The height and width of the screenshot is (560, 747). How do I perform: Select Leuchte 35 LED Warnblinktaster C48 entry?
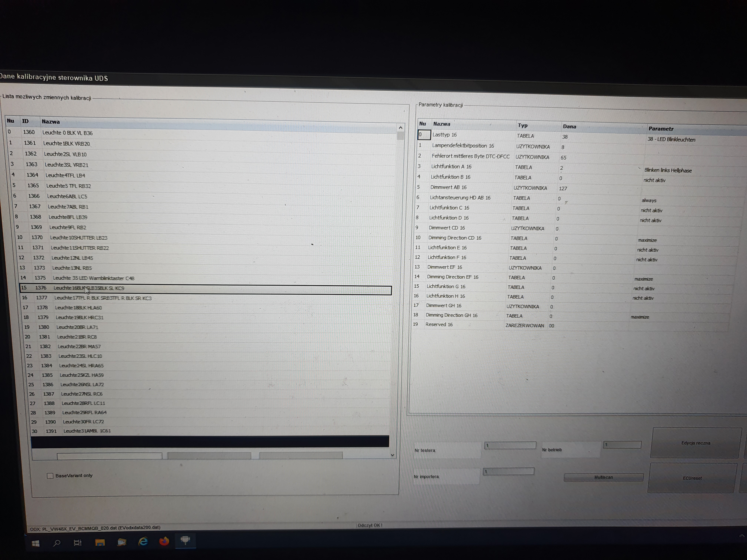tap(94, 278)
